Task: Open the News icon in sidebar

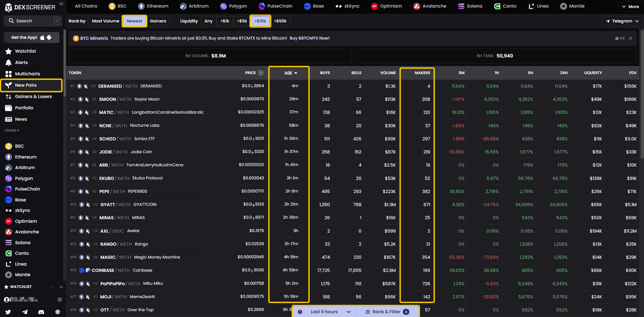Action: [x=8, y=119]
